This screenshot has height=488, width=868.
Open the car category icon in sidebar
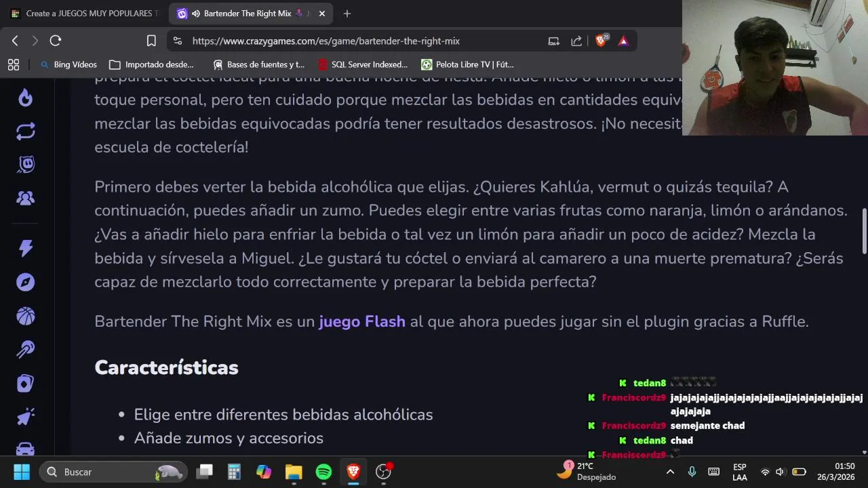[x=26, y=449]
